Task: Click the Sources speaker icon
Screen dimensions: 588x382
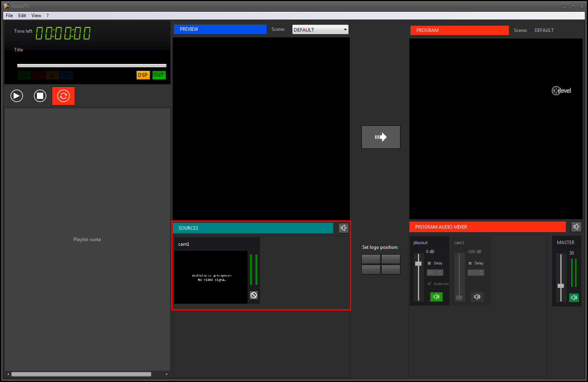Action: pyautogui.click(x=344, y=228)
